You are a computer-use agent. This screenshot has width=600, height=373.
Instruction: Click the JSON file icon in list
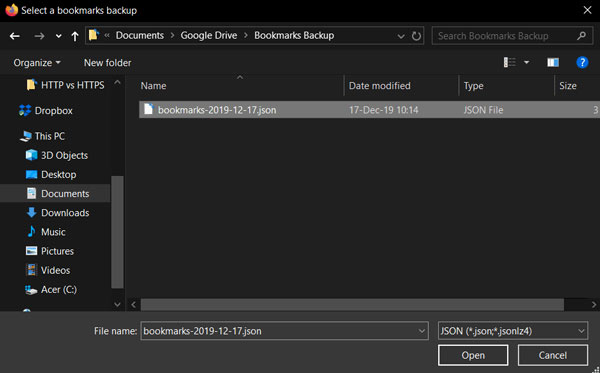click(x=148, y=109)
